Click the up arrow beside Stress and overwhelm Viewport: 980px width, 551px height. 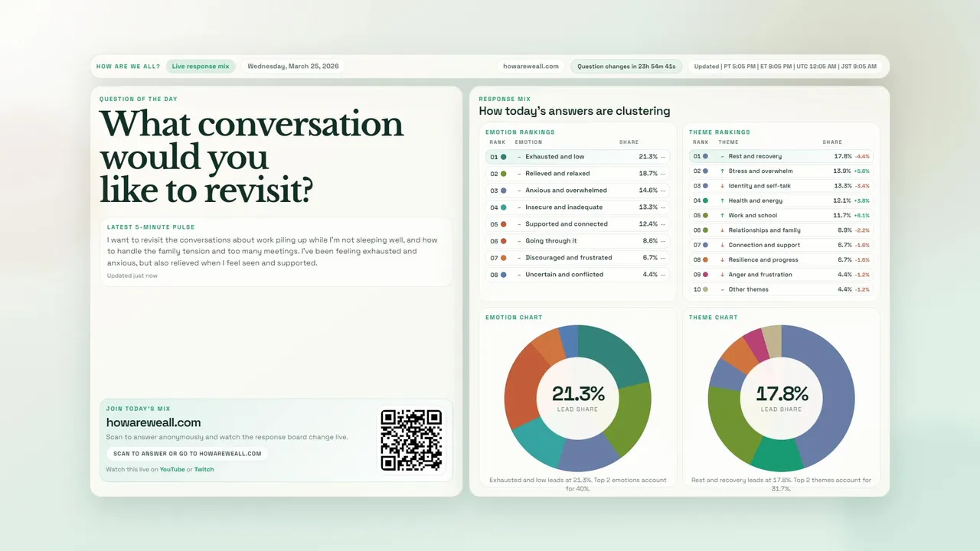(722, 171)
